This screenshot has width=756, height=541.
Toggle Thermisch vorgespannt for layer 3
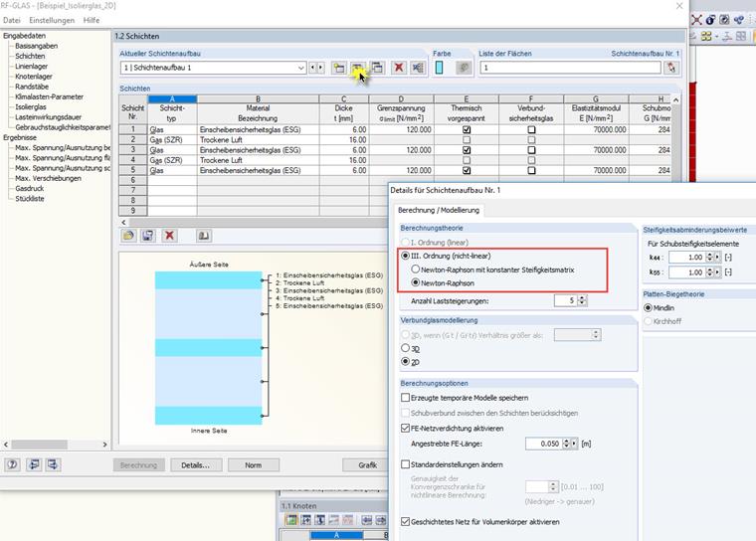[x=467, y=150]
